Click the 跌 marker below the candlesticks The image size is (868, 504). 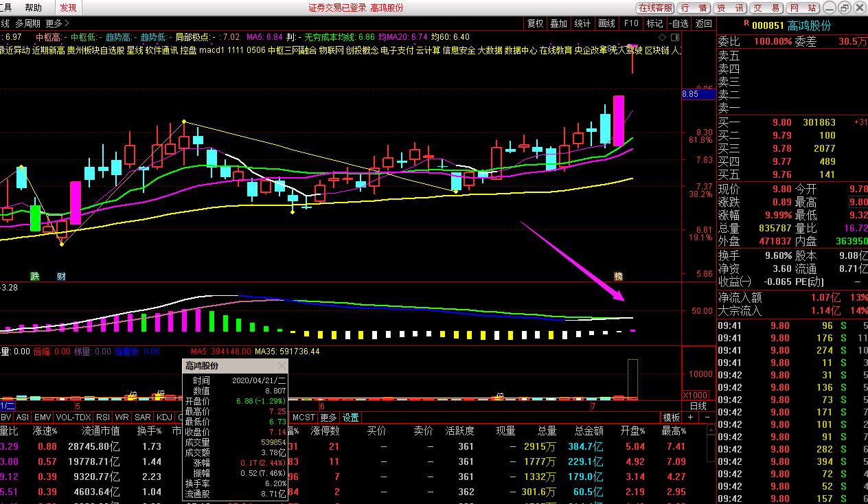click(x=34, y=277)
